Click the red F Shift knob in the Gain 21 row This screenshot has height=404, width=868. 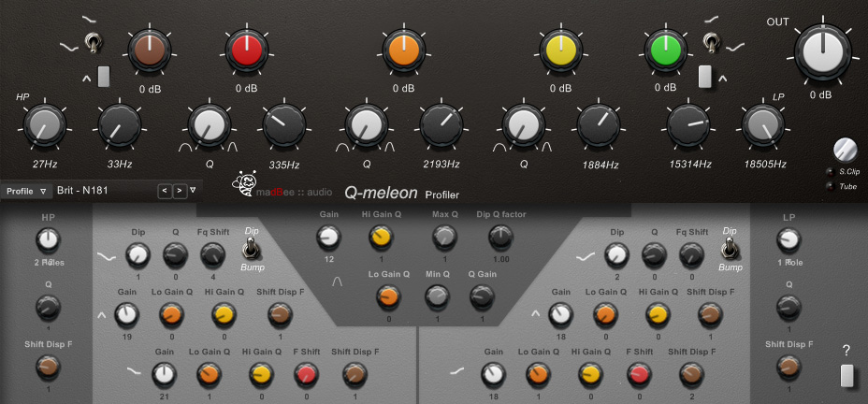306,375
